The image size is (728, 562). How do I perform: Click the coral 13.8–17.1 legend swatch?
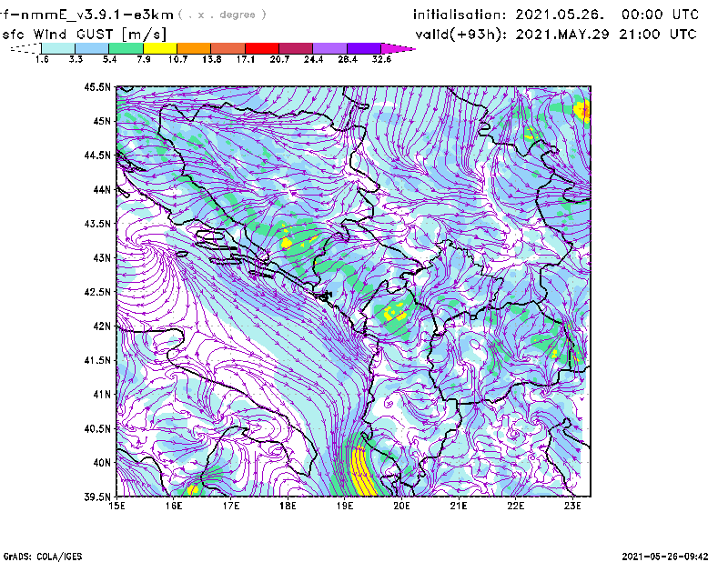(228, 48)
